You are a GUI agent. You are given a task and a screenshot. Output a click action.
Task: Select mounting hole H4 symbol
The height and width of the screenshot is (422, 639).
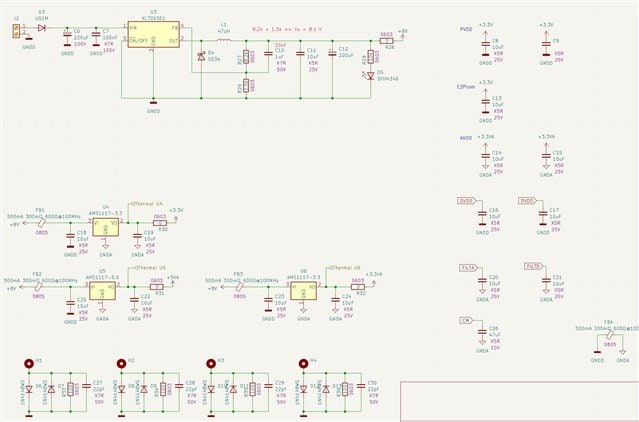tap(303, 363)
